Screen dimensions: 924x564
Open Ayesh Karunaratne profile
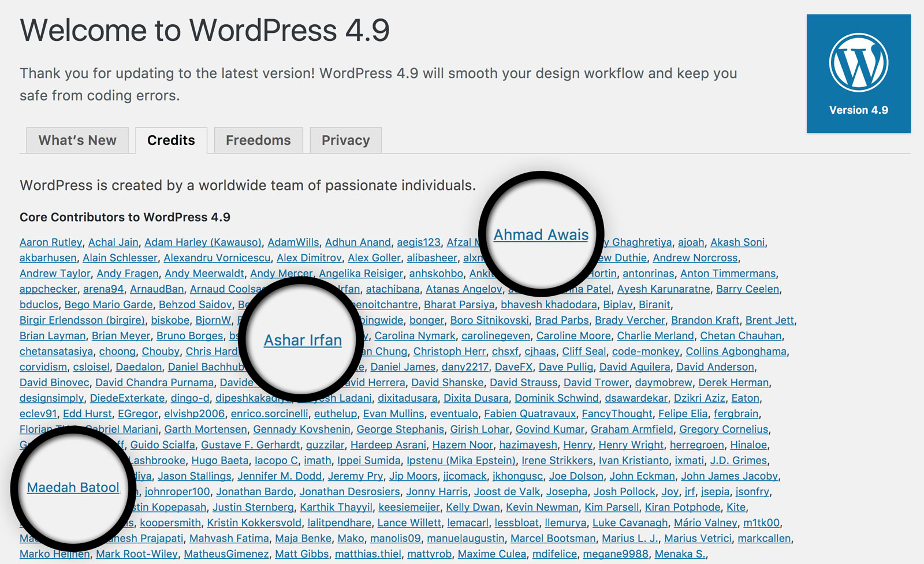(x=664, y=289)
